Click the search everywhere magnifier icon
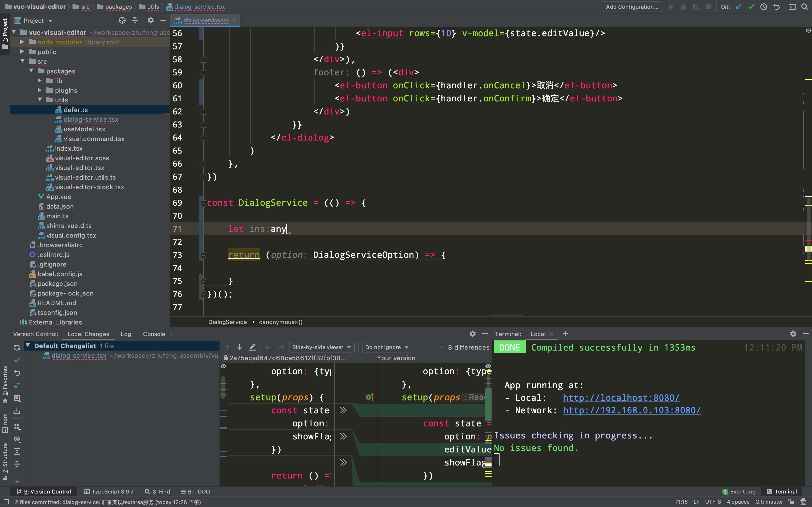Image resolution: width=812 pixels, height=507 pixels. pyautogui.click(x=805, y=7)
